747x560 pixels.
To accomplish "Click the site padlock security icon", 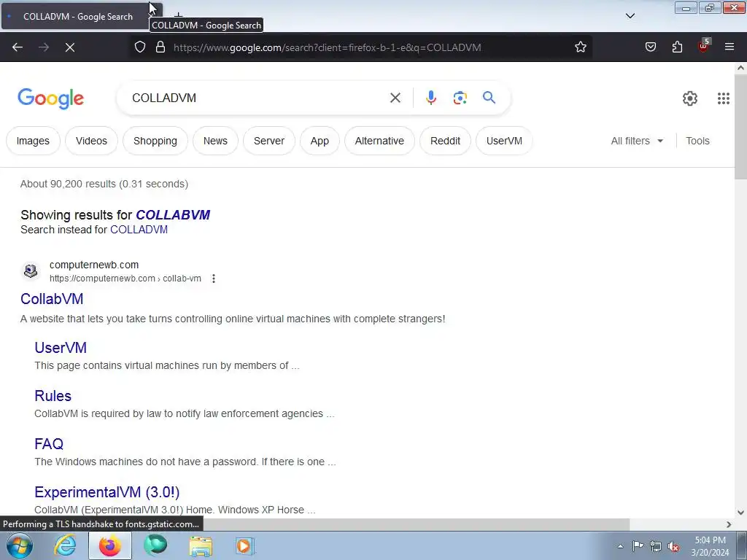I will pos(160,47).
